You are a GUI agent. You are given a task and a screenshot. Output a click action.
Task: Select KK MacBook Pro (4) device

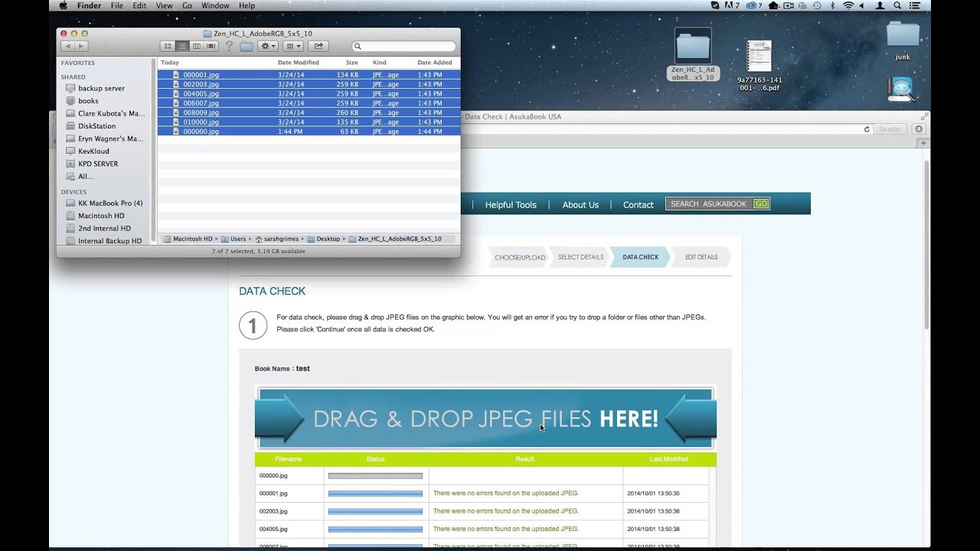coord(110,204)
